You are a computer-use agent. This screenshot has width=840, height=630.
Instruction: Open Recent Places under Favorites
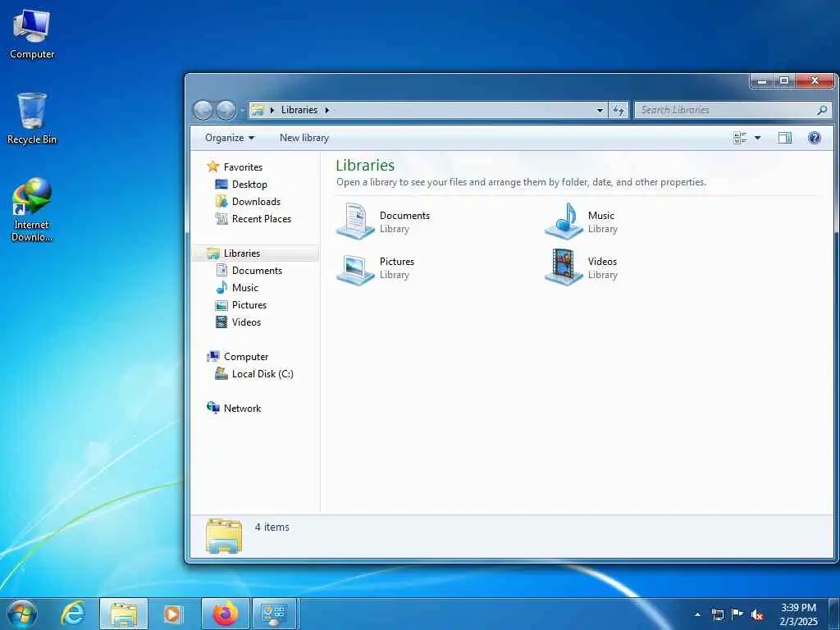tap(262, 218)
